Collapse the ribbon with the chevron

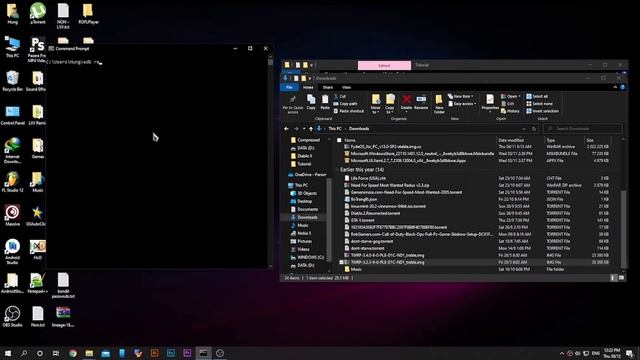coord(615,87)
